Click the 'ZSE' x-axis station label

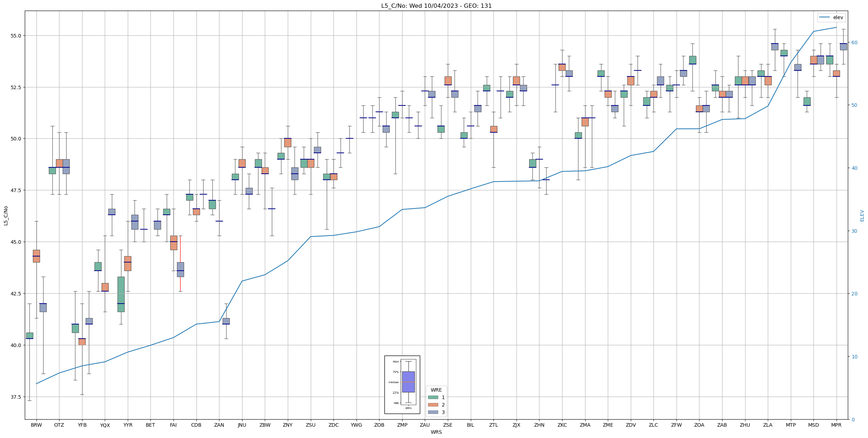click(448, 425)
